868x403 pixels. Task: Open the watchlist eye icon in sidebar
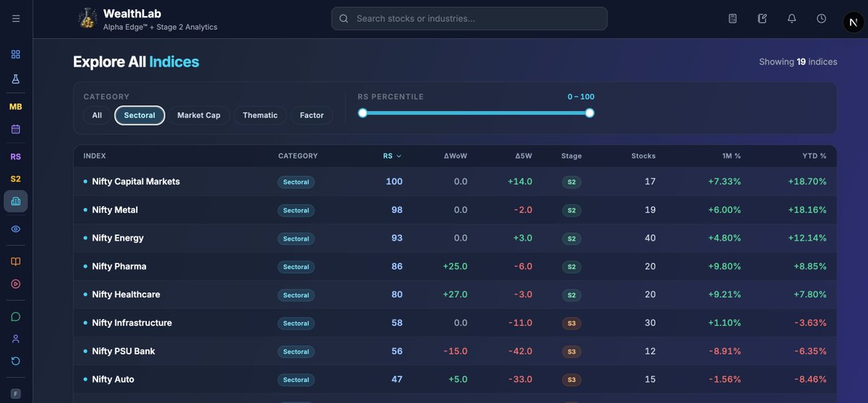click(16, 229)
